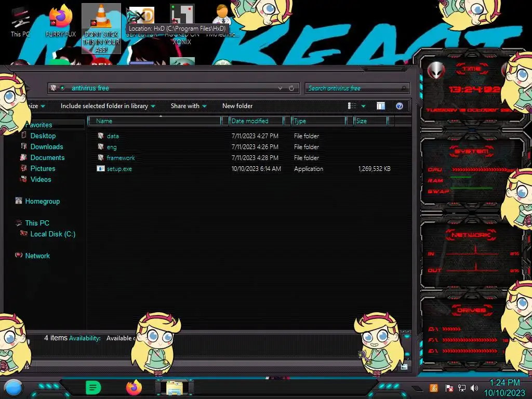The width and height of the screenshot is (532, 399).
Task: Click the 10/10/2023 6:14 AM date cell
Action: pyautogui.click(x=256, y=169)
